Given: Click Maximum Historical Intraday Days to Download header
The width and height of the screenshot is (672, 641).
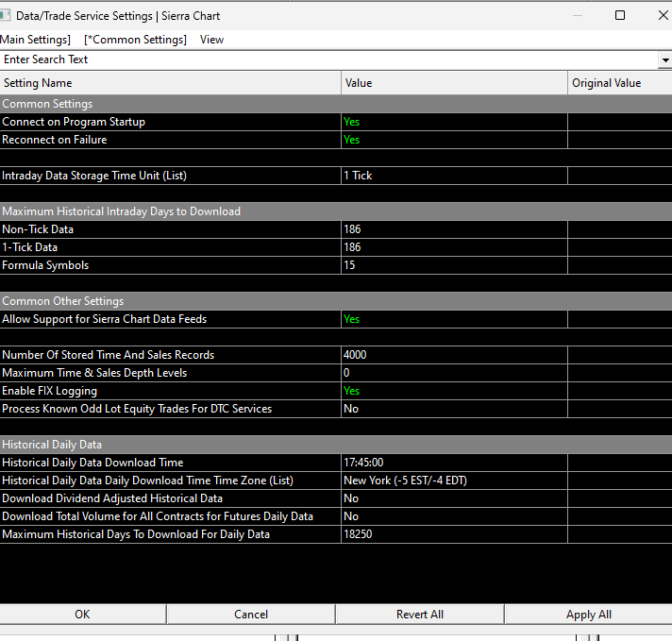Looking at the screenshot, I should coord(336,211).
